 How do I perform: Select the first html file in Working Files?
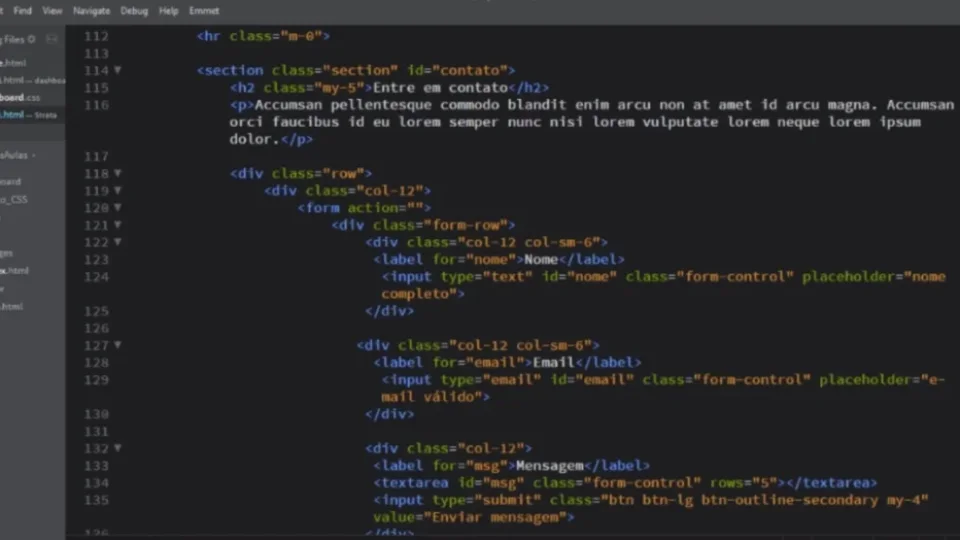13,63
